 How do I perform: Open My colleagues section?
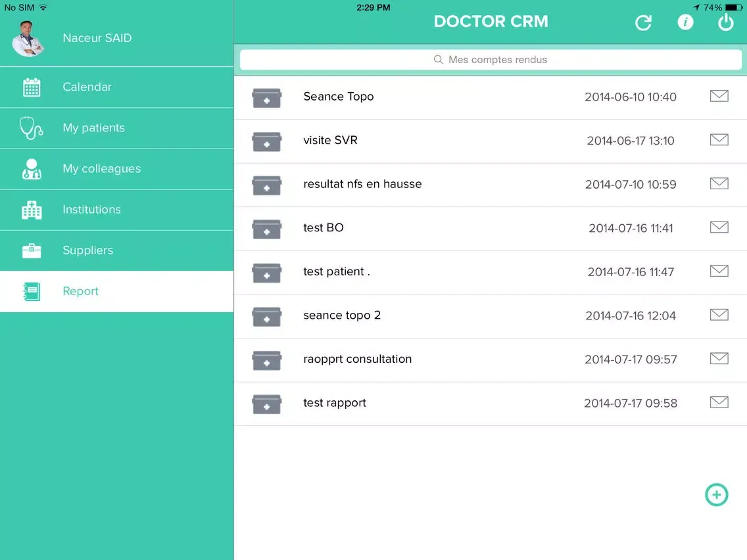click(x=117, y=169)
